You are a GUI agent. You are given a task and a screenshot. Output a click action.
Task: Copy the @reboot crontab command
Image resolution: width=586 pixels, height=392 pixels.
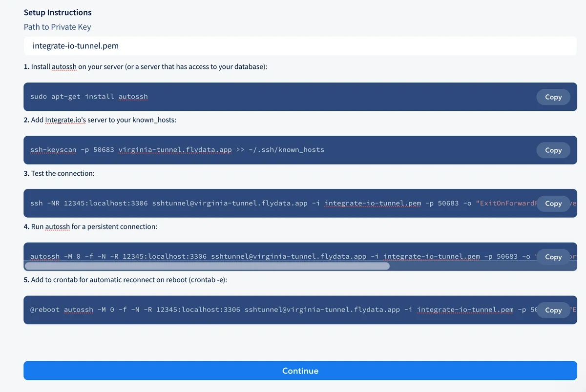point(553,310)
